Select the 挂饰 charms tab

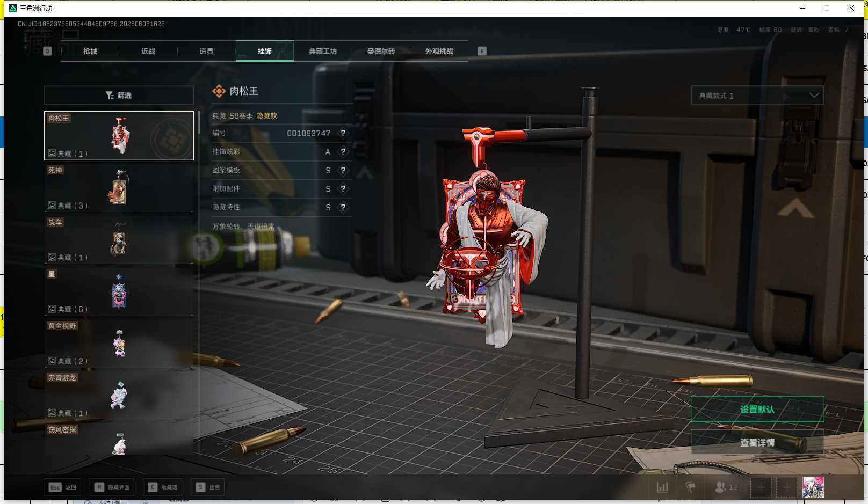point(265,51)
